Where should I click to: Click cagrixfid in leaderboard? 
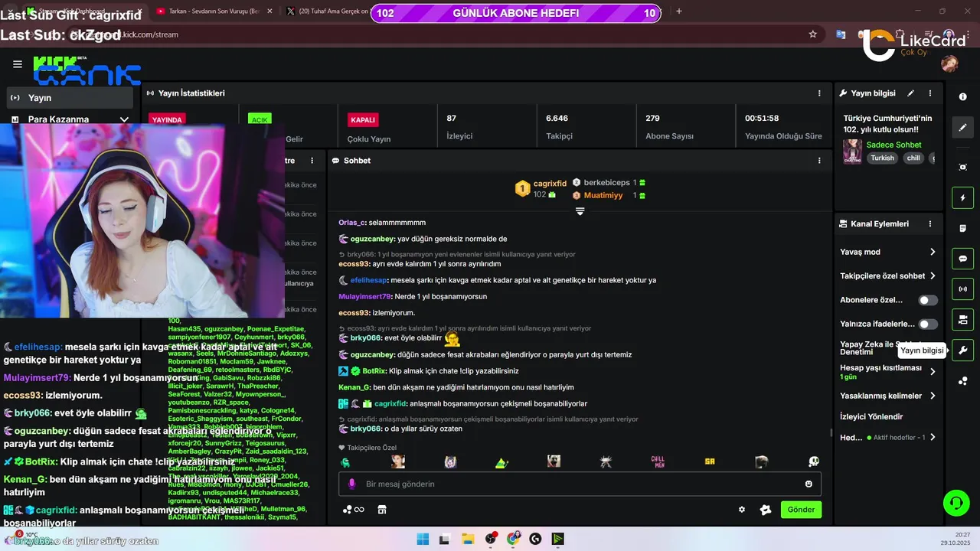(550, 184)
